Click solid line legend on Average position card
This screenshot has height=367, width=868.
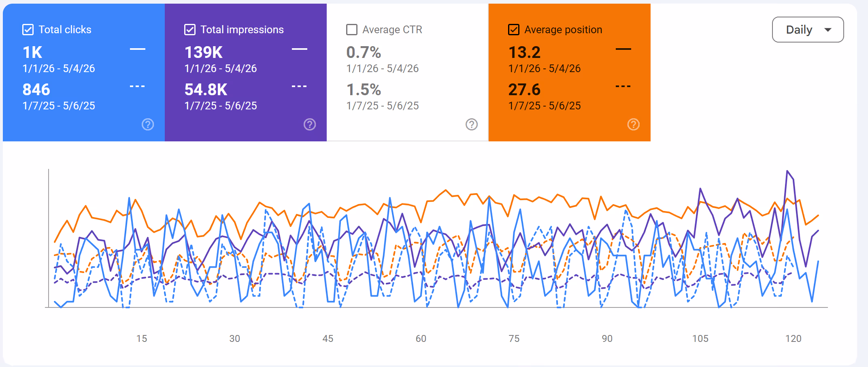coord(623,49)
